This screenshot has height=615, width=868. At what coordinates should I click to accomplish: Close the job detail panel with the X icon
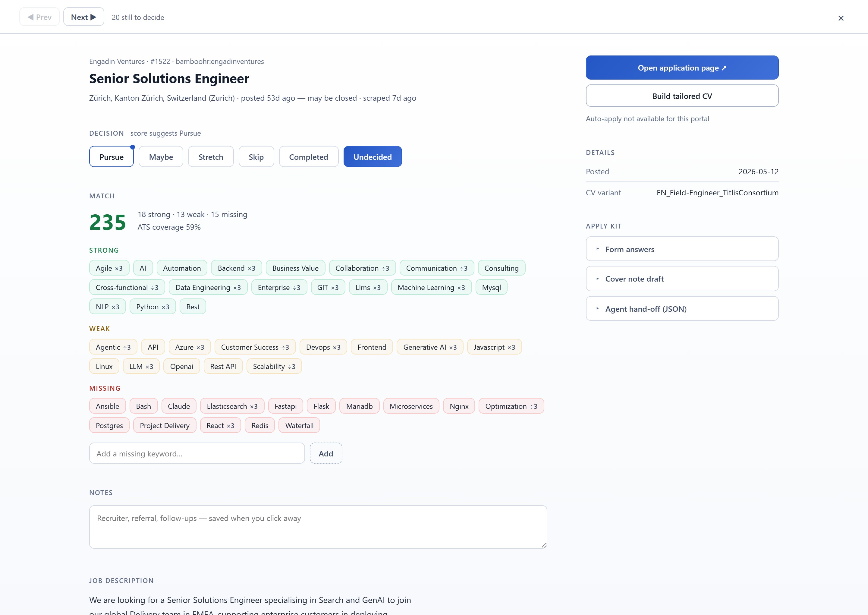click(x=841, y=18)
